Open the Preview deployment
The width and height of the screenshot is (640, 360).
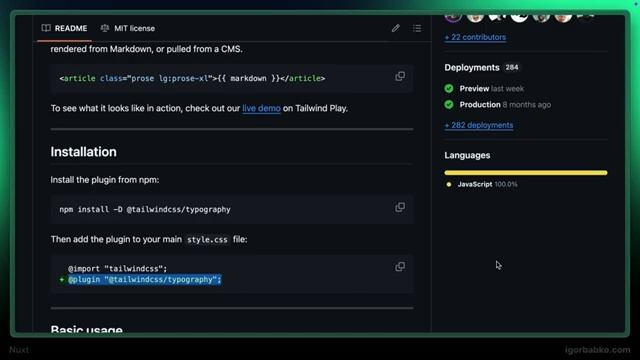(x=474, y=89)
